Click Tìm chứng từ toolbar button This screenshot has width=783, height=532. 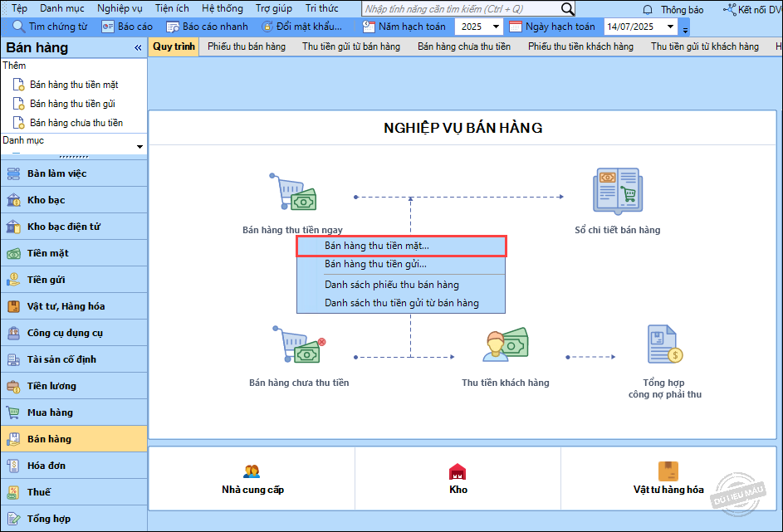(50, 27)
